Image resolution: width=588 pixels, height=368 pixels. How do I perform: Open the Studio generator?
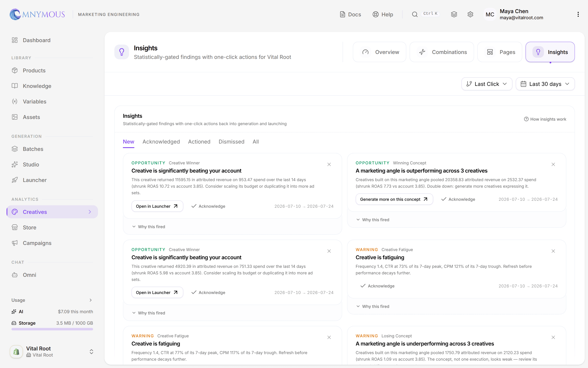pos(52,165)
